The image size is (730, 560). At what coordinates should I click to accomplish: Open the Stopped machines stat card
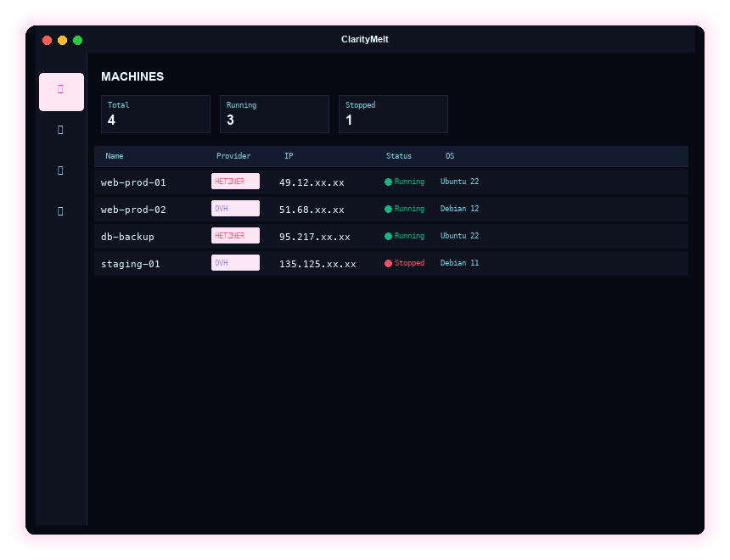(x=393, y=114)
